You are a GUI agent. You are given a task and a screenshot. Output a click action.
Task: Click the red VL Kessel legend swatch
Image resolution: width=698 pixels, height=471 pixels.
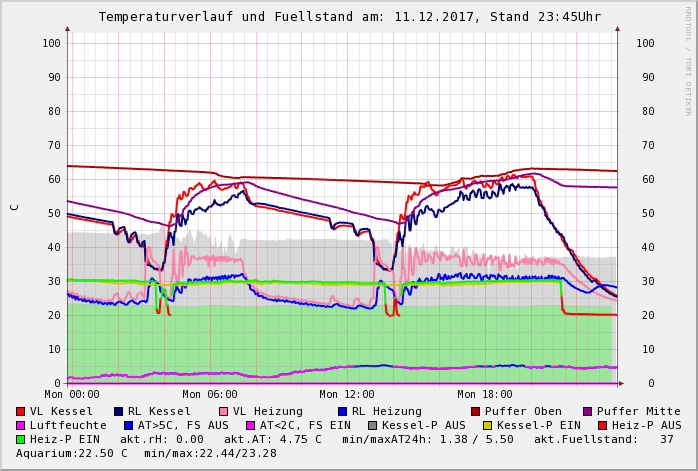(21, 411)
